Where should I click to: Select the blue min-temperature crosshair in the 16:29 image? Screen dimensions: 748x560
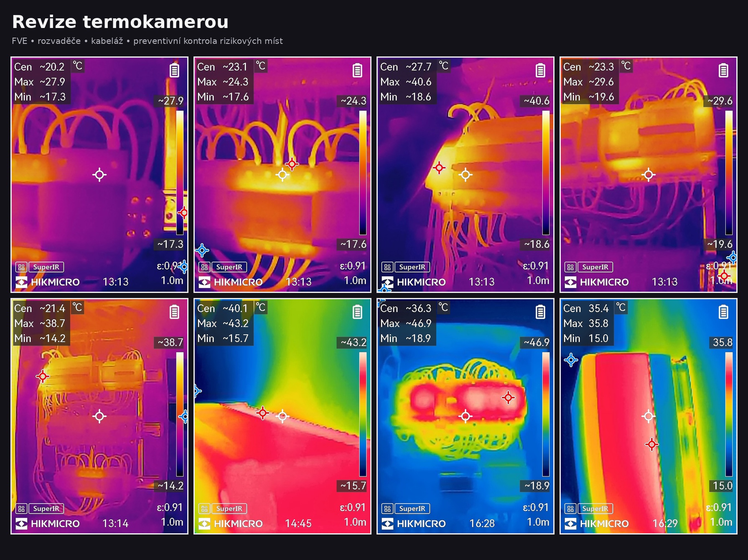point(571,360)
